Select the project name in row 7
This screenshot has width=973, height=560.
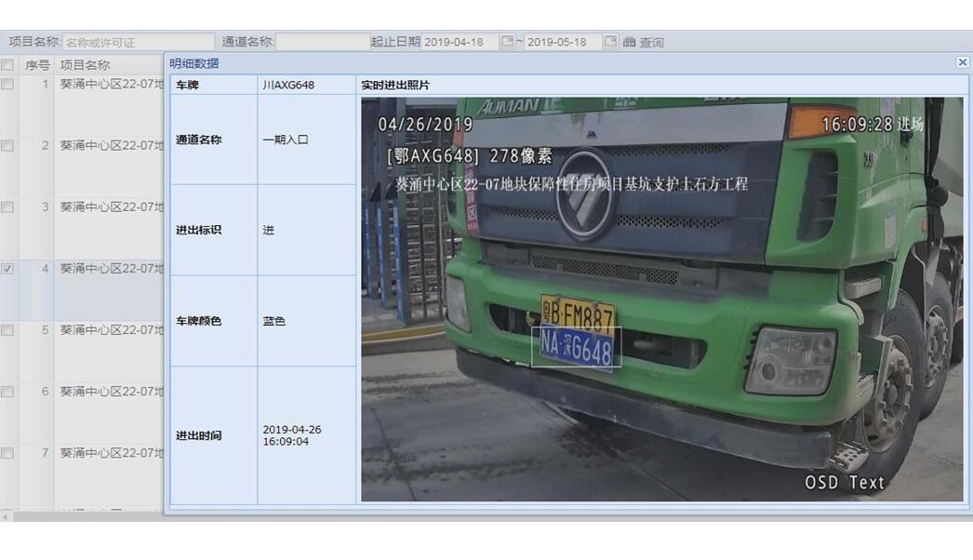click(x=112, y=453)
